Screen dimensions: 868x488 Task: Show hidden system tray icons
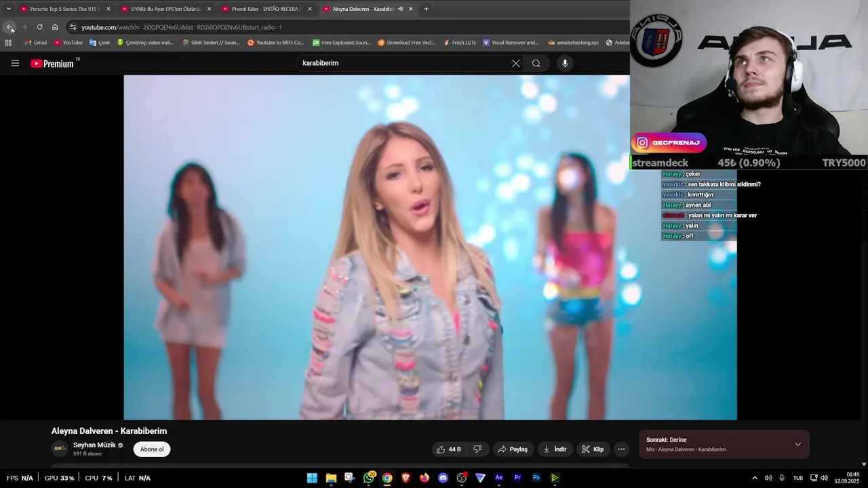click(754, 478)
